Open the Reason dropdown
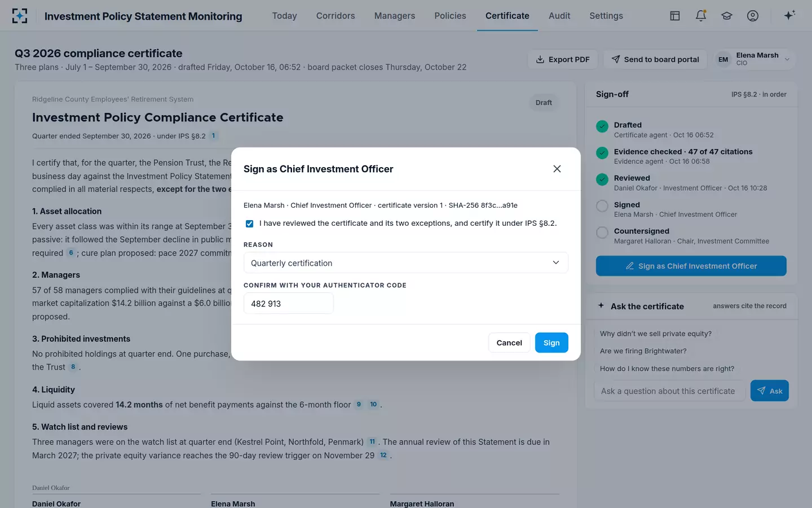The image size is (812, 508). tap(405, 262)
